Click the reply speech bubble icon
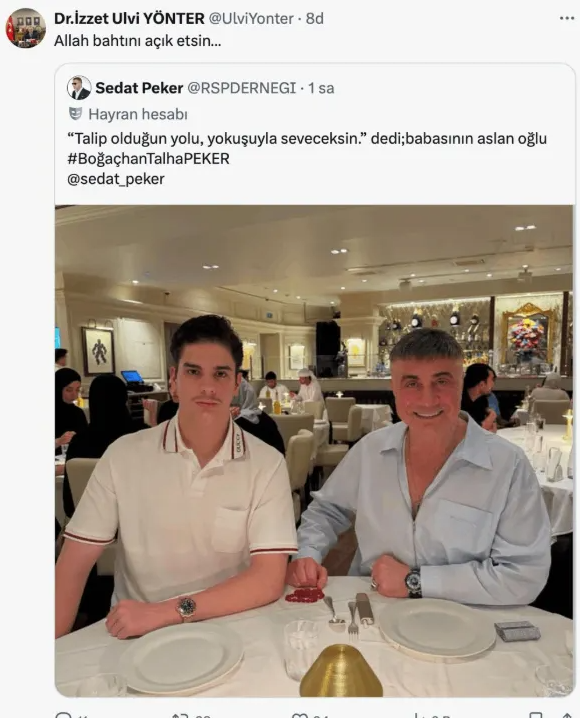This screenshot has height=718, width=580. point(63,715)
